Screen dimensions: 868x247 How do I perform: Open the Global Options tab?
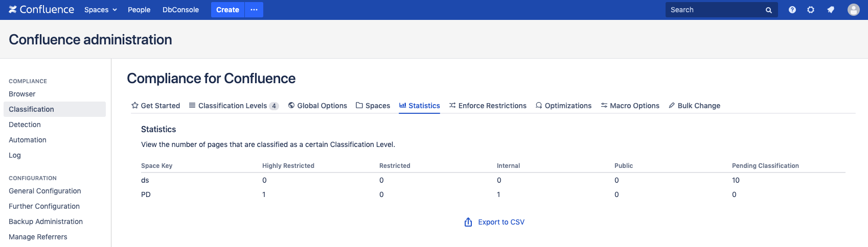317,106
